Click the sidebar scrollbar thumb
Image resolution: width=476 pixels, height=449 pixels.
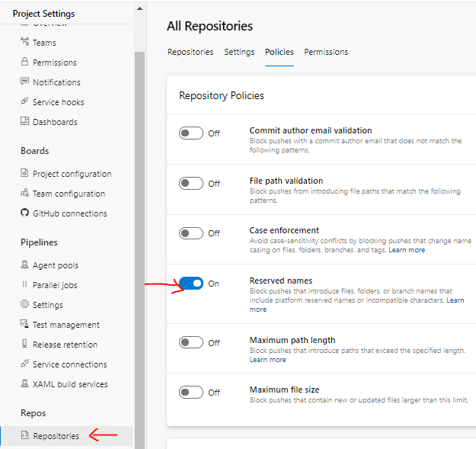[139, 249]
